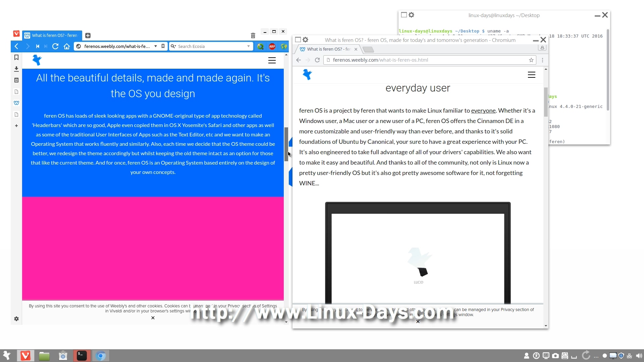The height and width of the screenshot is (362, 644).
Task: Open the accessibility tray icon
Action: (x=536, y=356)
